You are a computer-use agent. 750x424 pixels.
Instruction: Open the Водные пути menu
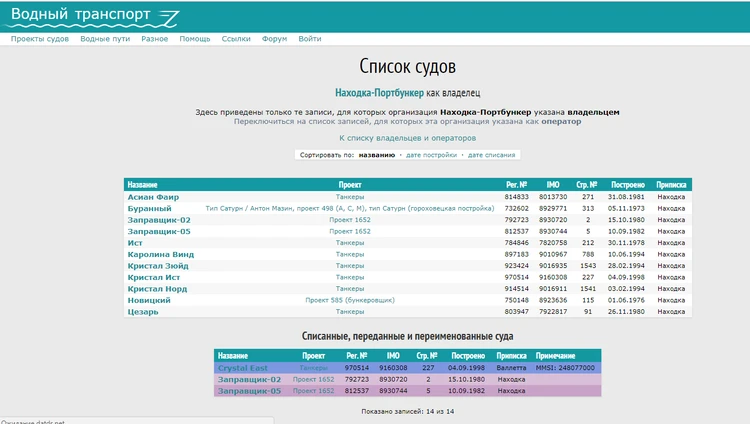click(105, 39)
